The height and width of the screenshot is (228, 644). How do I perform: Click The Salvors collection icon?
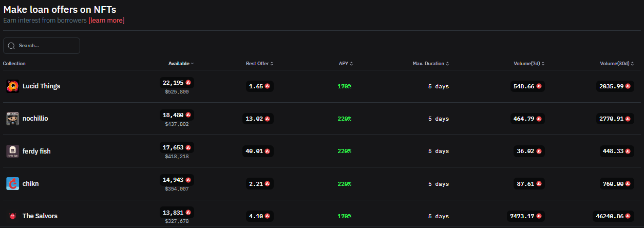(13, 216)
